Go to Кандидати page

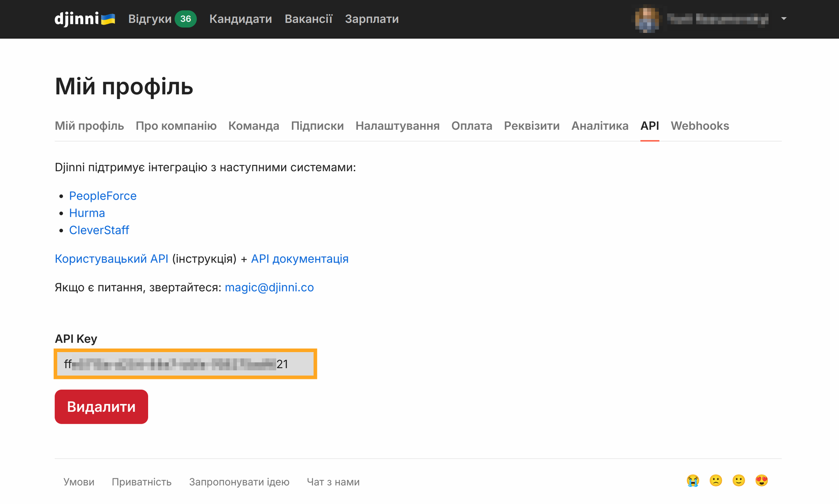pos(240,19)
